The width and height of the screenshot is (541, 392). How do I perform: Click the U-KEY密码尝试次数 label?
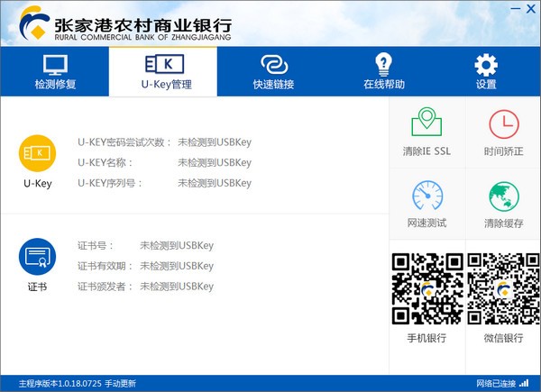[x=124, y=142]
